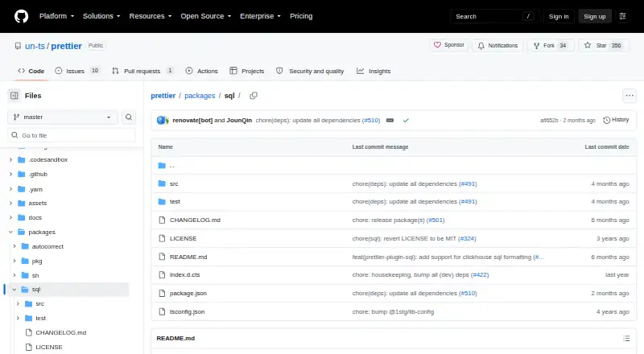Select LICENSE in the file tree
Image resolution: width=644 pixels, height=354 pixels.
point(49,347)
